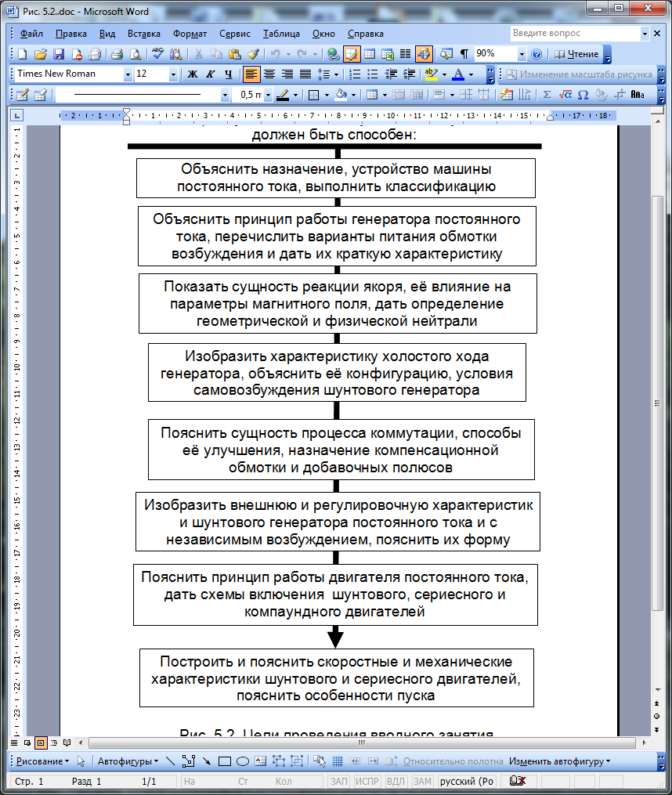Open the line style dropdown
The image size is (672, 795).
click(225, 95)
